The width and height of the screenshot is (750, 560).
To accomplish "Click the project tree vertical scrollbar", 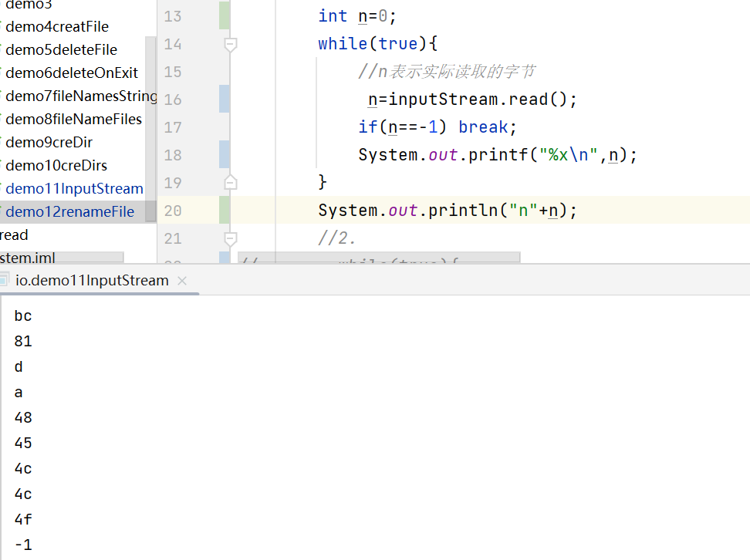I will pyautogui.click(x=150, y=129).
